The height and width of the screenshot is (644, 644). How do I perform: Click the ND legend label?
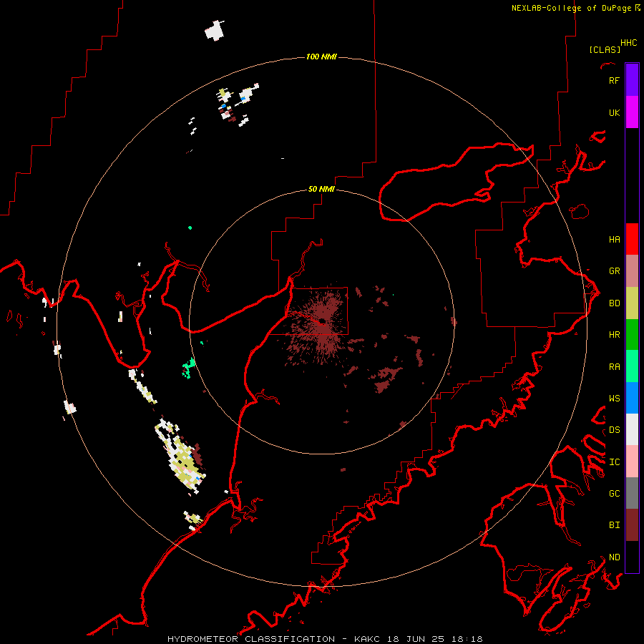pyautogui.click(x=614, y=557)
